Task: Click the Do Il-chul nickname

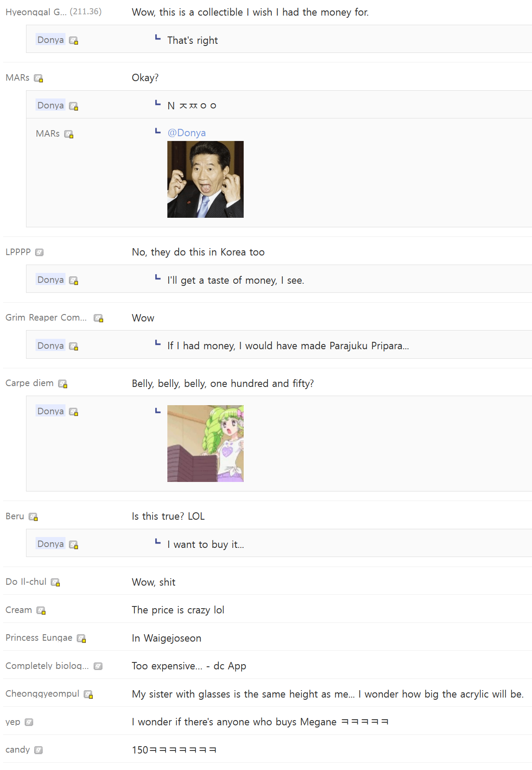Action: coord(26,582)
